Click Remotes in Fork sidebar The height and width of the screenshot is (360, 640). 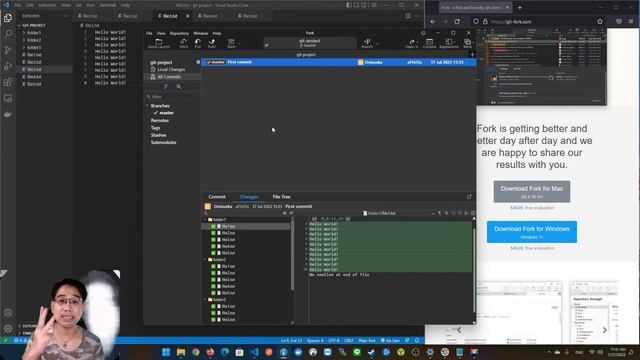[x=160, y=120]
